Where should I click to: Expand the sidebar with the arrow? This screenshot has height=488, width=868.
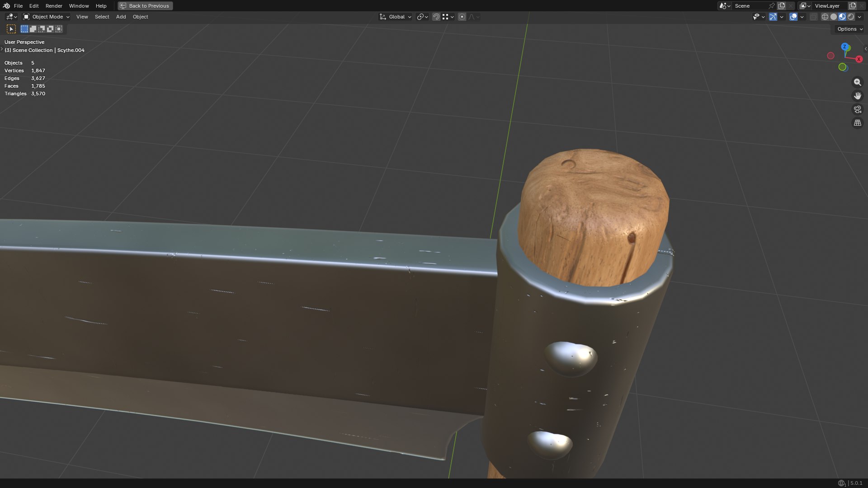865,49
